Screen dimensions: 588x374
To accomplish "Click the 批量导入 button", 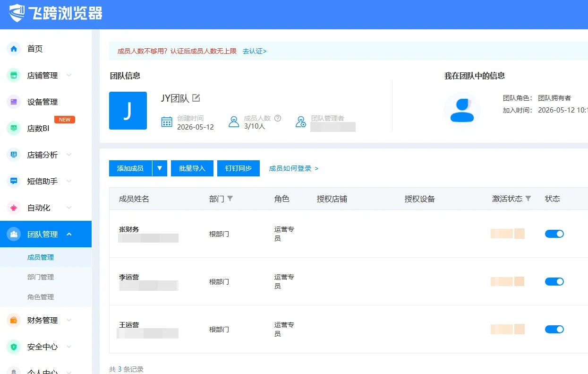I will 192,168.
